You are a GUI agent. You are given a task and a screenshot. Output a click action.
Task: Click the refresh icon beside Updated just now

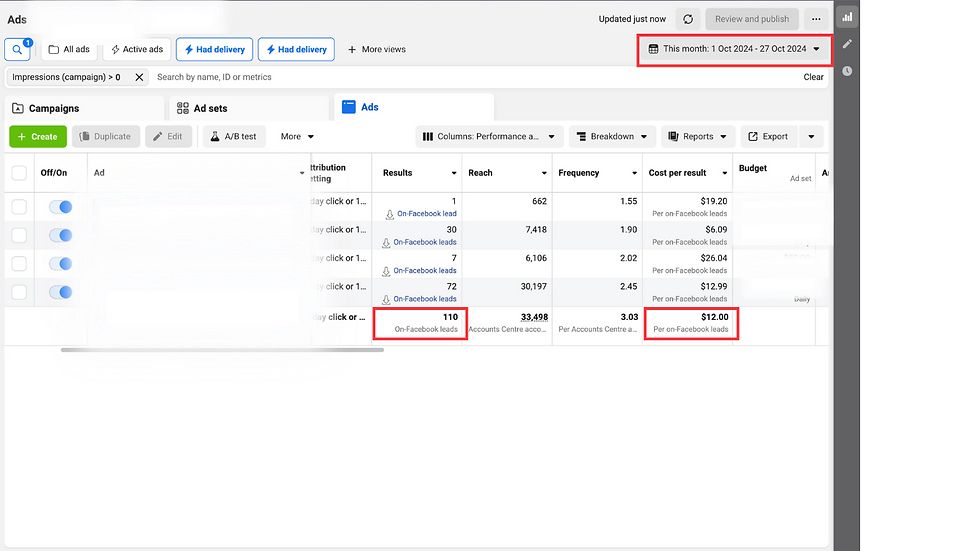click(688, 19)
